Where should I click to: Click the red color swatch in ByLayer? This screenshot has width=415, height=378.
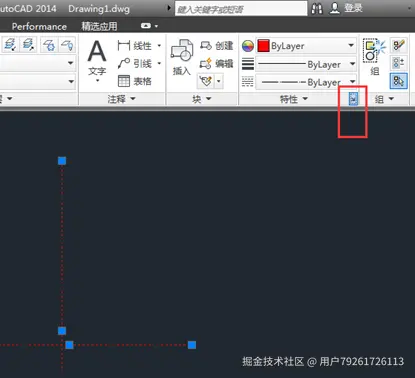[x=263, y=46]
